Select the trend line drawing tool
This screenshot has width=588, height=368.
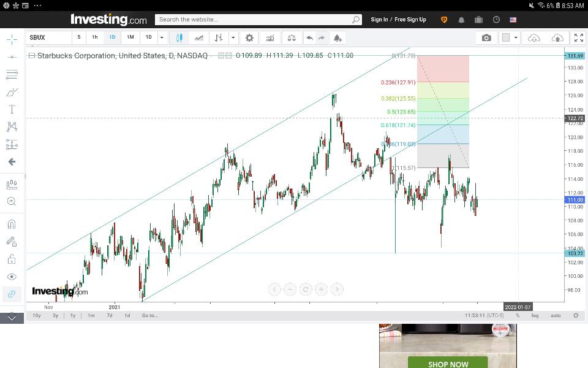(12, 57)
